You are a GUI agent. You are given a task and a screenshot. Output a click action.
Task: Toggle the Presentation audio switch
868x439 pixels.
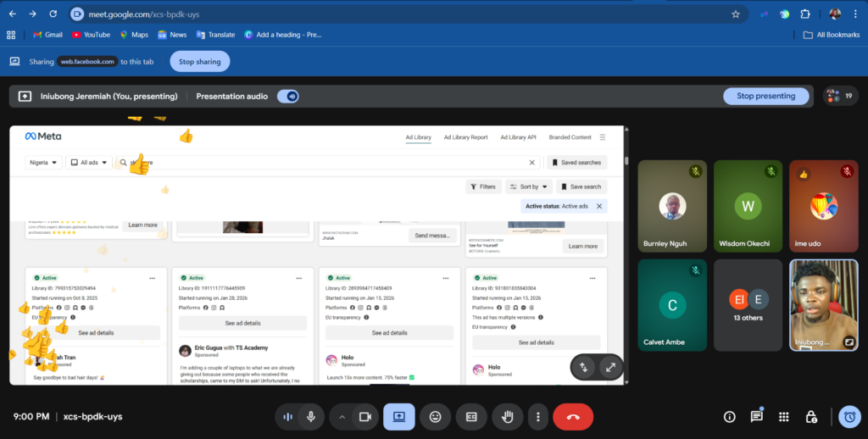pos(288,97)
